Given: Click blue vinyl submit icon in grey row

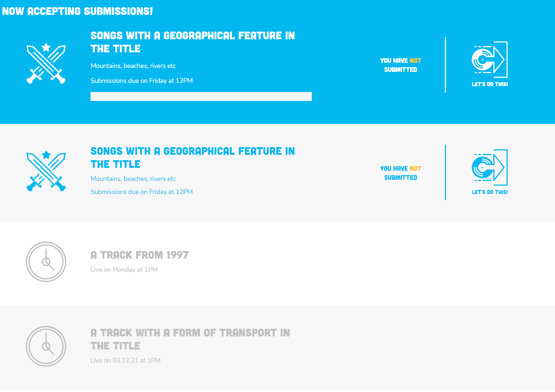Looking at the screenshot, I should [x=490, y=167].
